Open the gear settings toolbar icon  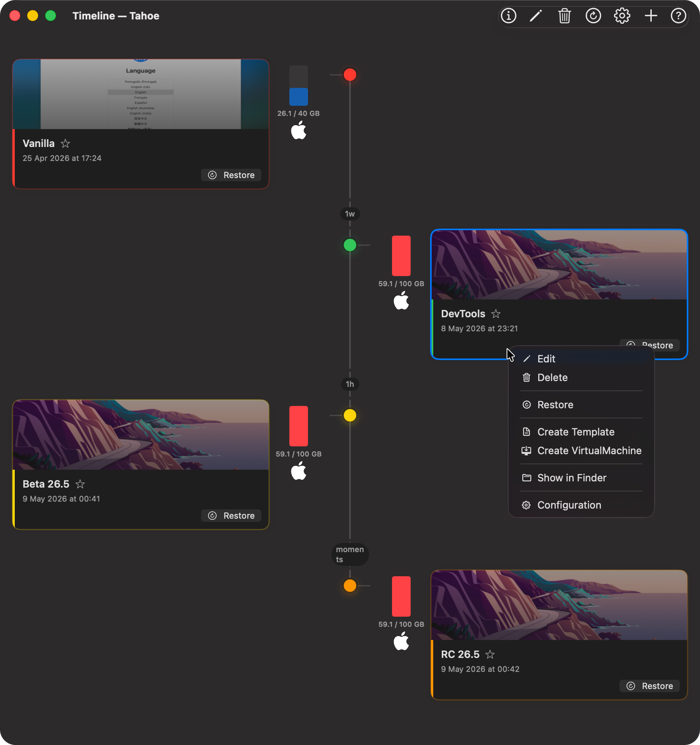[x=622, y=16]
